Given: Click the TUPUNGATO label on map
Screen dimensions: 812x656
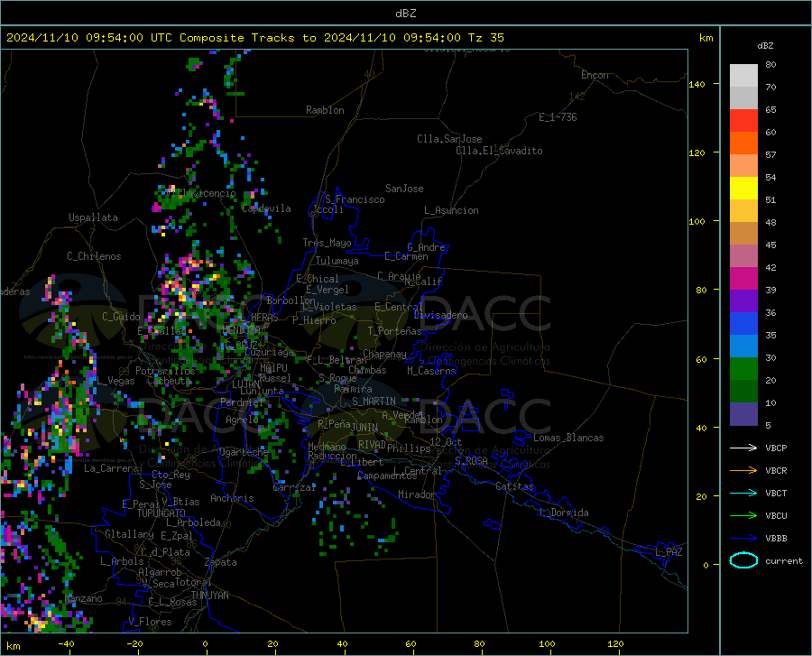Looking at the screenshot, I should point(161,513).
